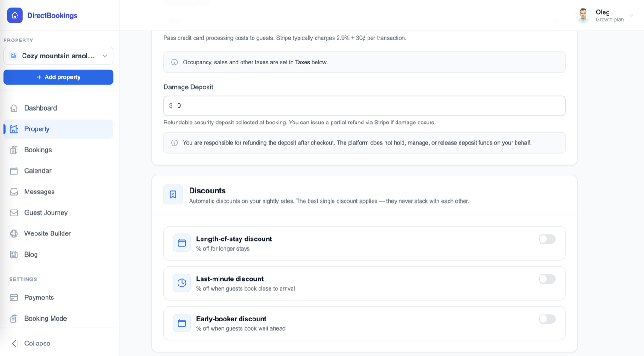Click the Last-minute discount clock icon
This screenshot has height=356, width=644.
pos(182,283)
